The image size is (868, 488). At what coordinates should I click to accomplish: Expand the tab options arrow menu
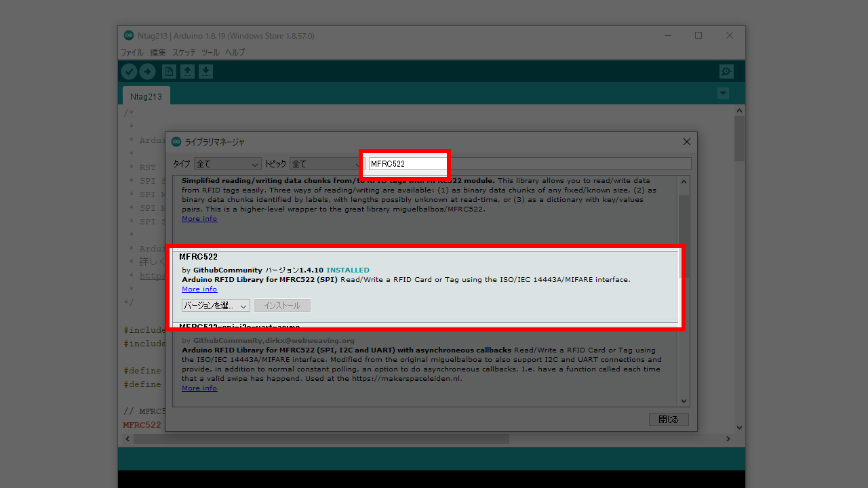[x=724, y=93]
